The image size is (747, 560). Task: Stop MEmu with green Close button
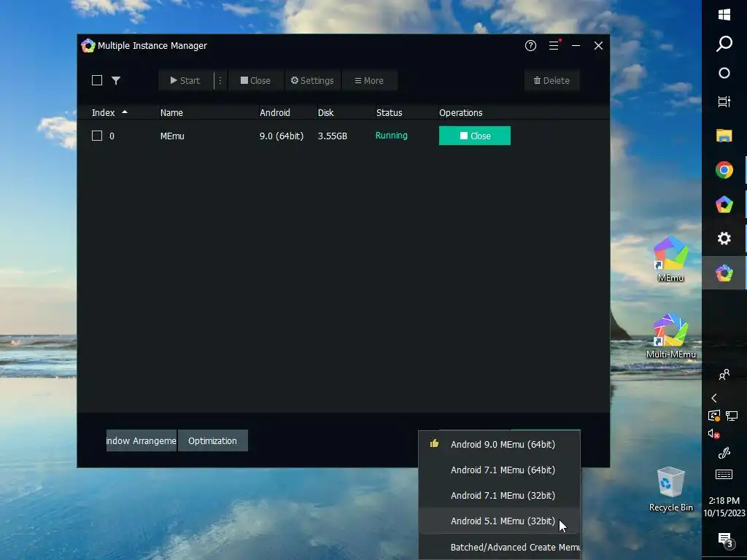pyautogui.click(x=474, y=136)
